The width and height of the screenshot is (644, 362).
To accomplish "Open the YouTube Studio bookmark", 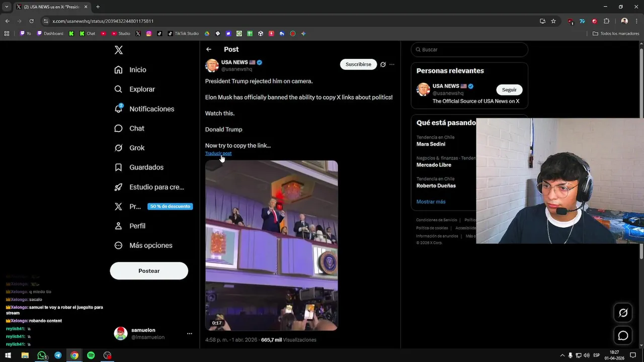I will 121,34.
